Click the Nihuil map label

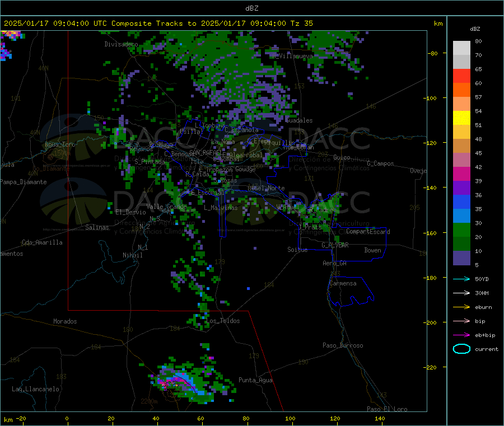click(x=133, y=255)
